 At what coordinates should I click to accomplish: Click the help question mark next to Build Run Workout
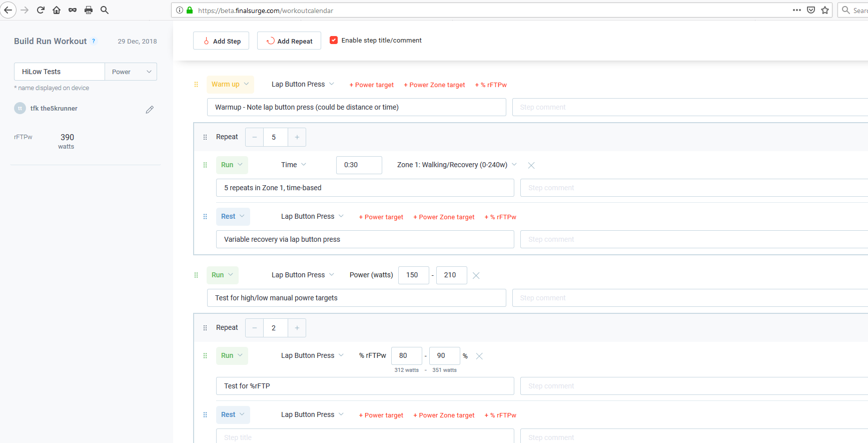pos(94,41)
